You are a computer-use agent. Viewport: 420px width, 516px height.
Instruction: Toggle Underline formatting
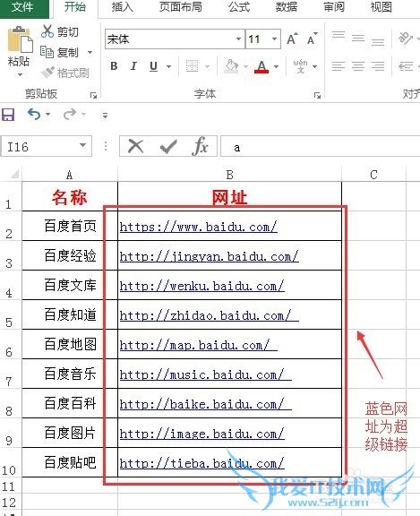(153, 66)
